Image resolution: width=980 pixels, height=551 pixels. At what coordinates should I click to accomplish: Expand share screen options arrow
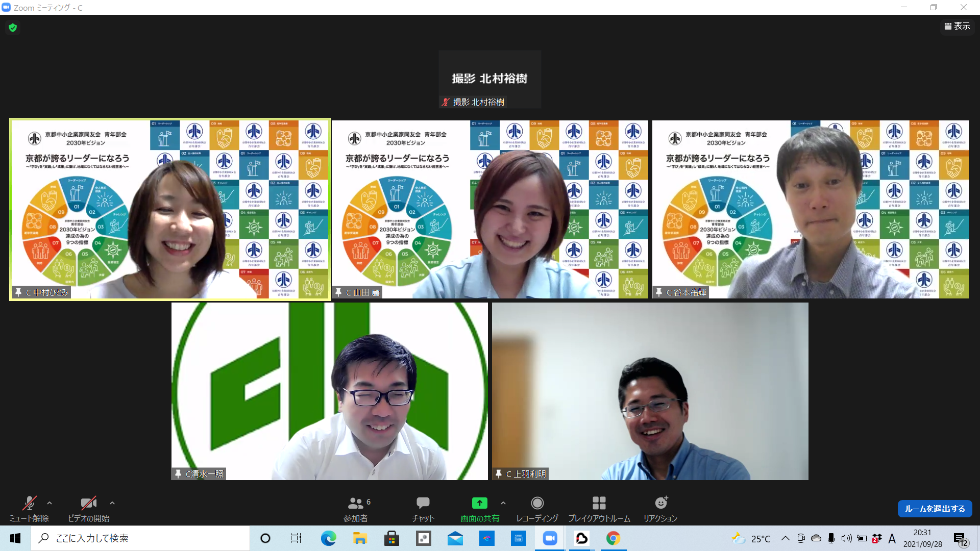point(503,503)
